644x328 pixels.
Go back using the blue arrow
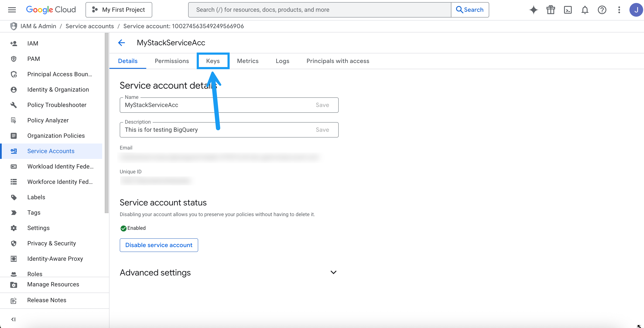click(121, 43)
